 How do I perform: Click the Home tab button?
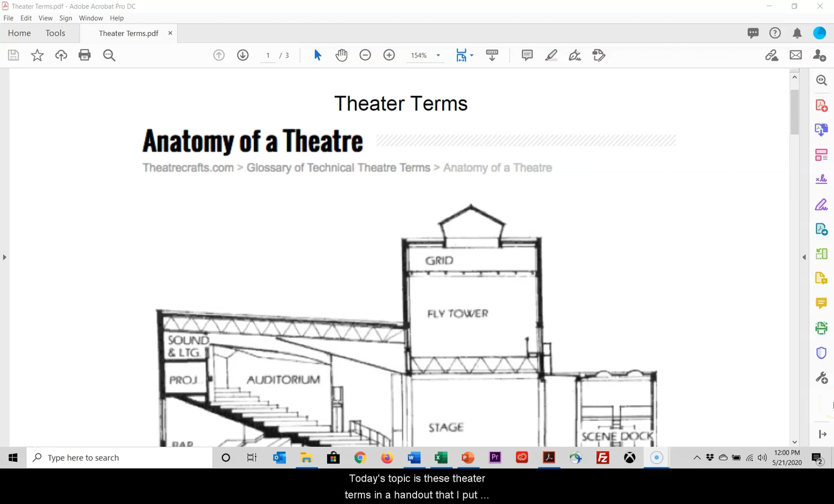pyautogui.click(x=19, y=33)
